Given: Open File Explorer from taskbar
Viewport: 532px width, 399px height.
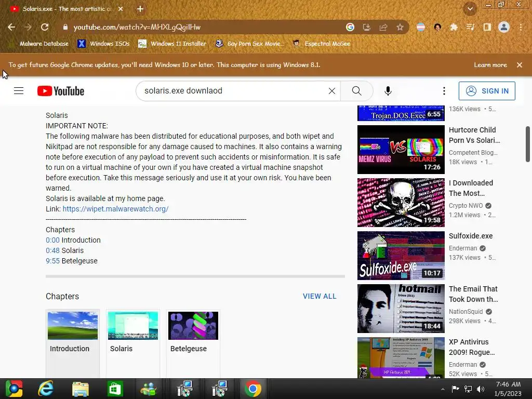Looking at the screenshot, I should 81,389.
